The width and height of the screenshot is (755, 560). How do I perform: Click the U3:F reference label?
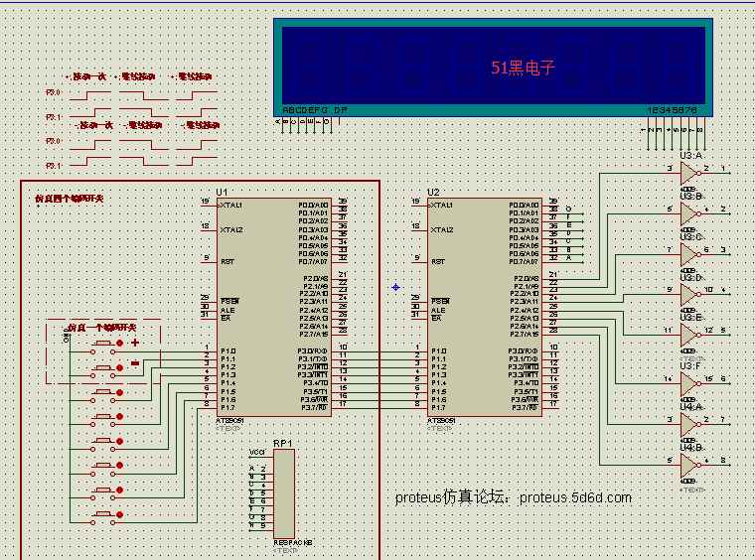click(690, 366)
